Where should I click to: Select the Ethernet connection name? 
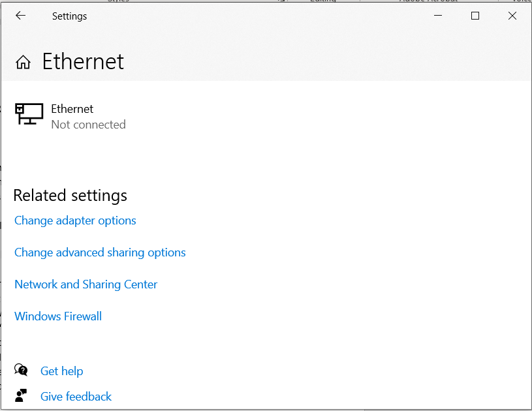click(72, 109)
